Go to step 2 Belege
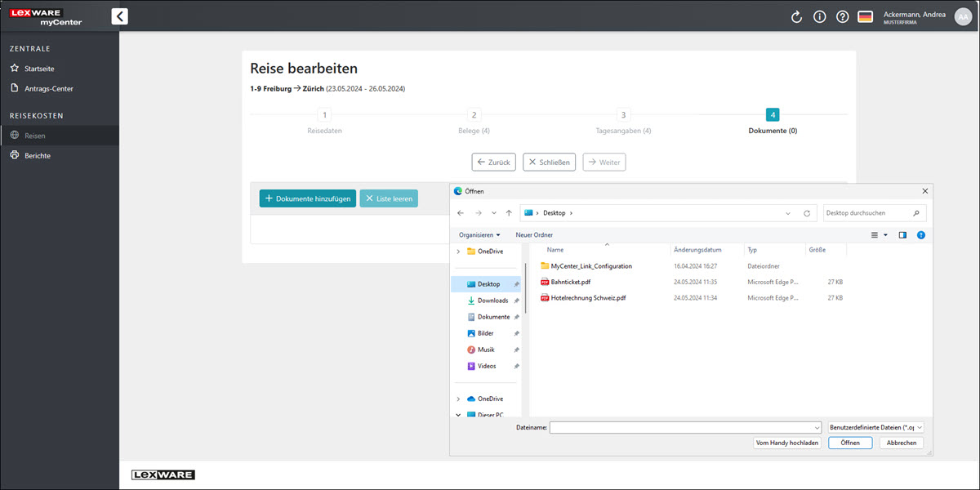Image resolution: width=980 pixels, height=490 pixels. 474,116
